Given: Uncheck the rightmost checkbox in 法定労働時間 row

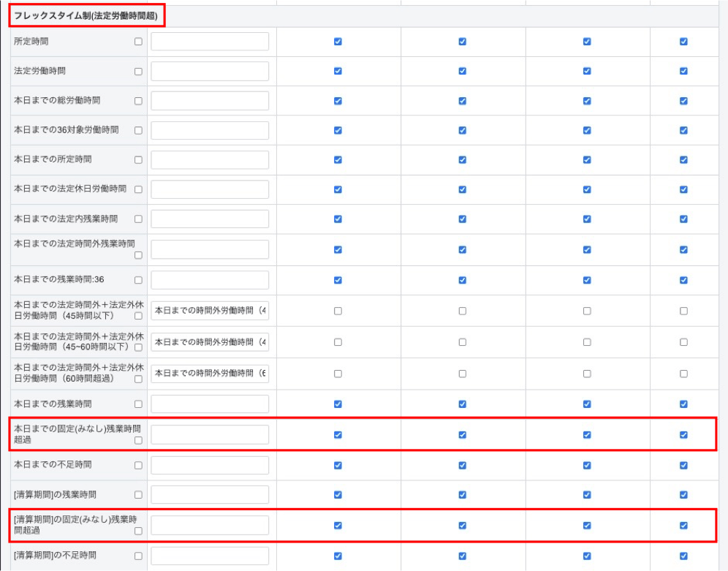Looking at the screenshot, I should pyautogui.click(x=683, y=71).
